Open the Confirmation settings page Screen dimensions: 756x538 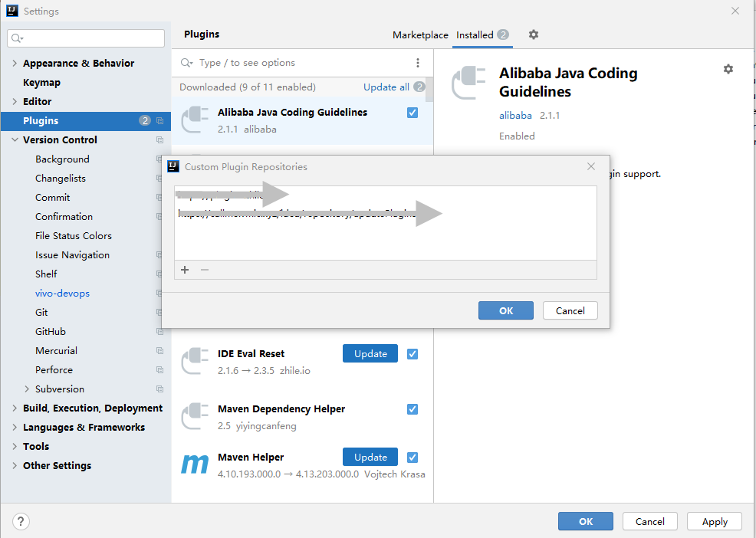[x=64, y=216]
